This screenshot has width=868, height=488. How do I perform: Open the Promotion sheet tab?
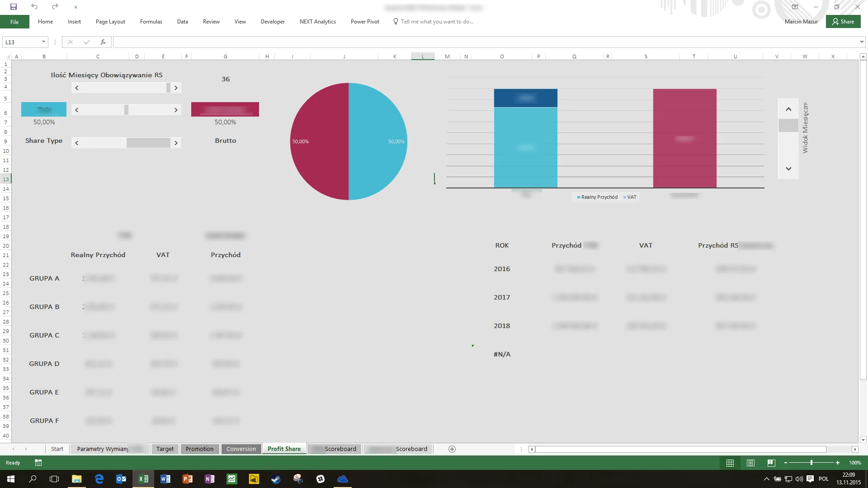click(x=199, y=449)
